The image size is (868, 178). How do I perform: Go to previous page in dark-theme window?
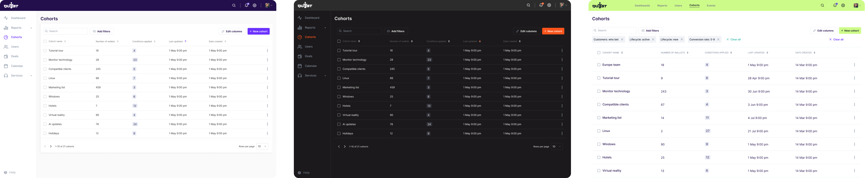pyautogui.click(x=339, y=147)
